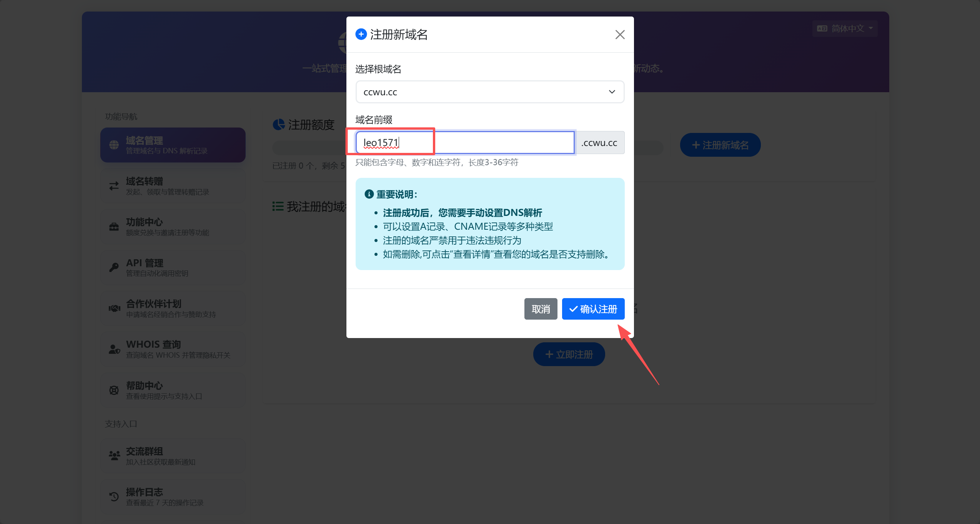980x524 pixels.
Task: Click the group icon for 交流群组
Action: [x=114, y=456]
